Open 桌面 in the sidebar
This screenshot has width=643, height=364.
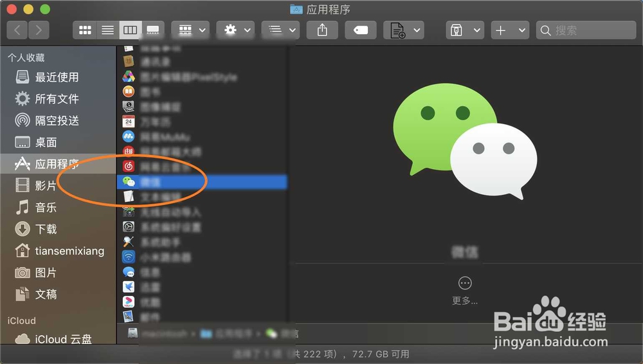[x=58, y=142]
